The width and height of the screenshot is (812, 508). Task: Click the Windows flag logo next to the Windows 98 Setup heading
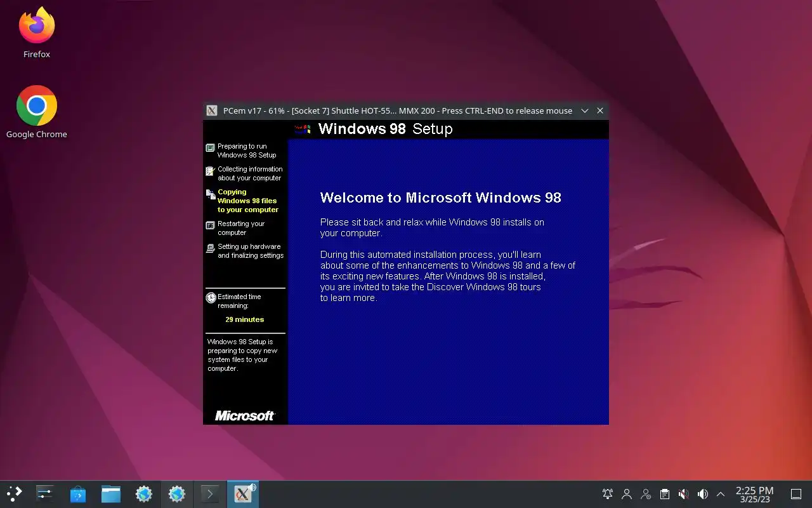[x=303, y=129]
